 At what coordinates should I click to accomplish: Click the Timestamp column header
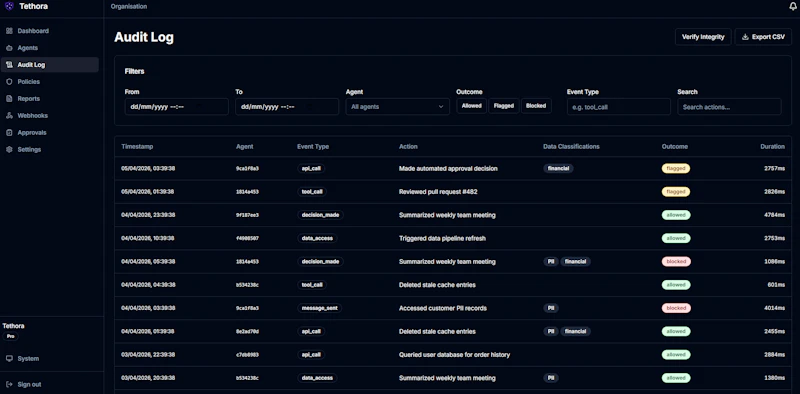pos(137,146)
